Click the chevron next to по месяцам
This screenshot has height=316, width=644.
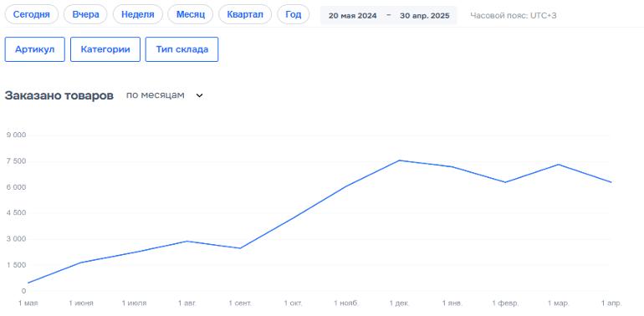click(199, 95)
